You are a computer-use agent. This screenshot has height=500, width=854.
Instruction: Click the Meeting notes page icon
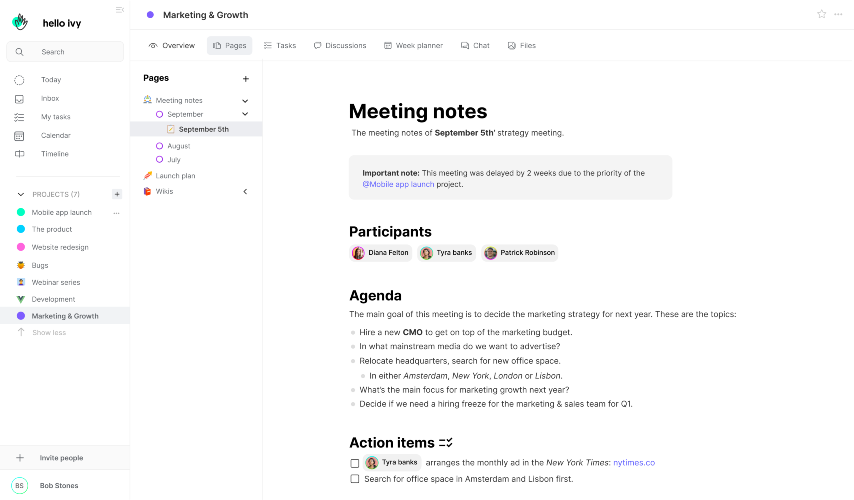point(147,100)
